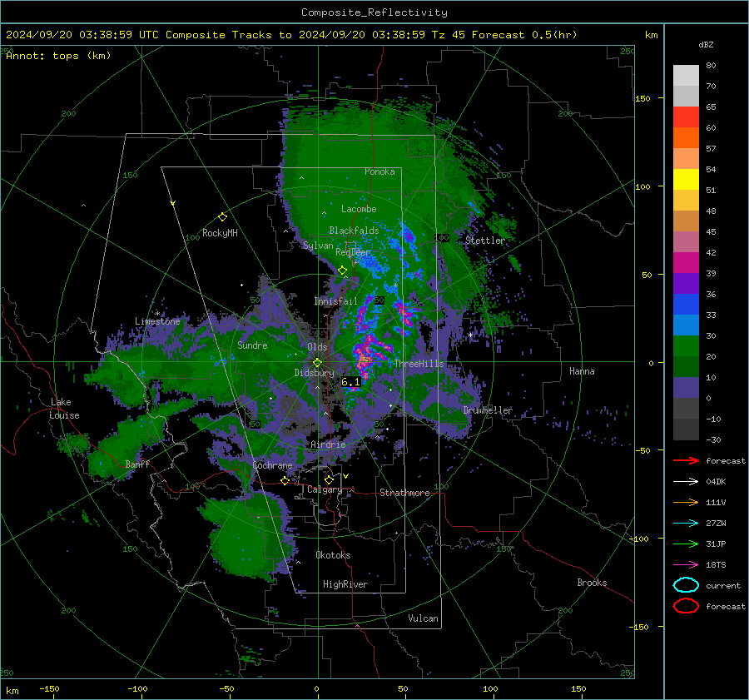Click the magenta 18TS arrow legend icon
The width and height of the screenshot is (749, 700).
coord(686,565)
